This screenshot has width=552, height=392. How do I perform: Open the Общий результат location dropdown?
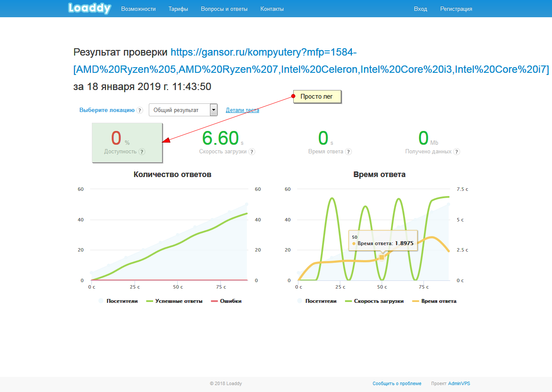[x=179, y=110]
